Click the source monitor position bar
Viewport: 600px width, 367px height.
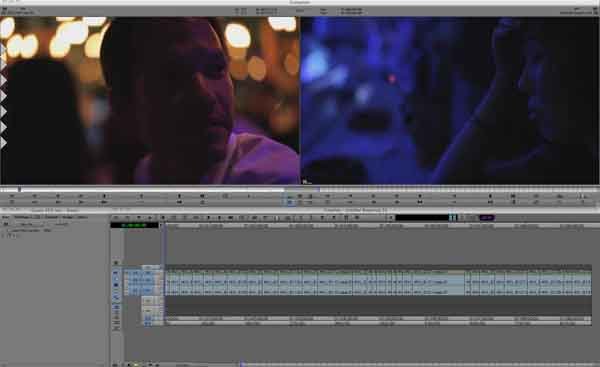tap(150, 189)
